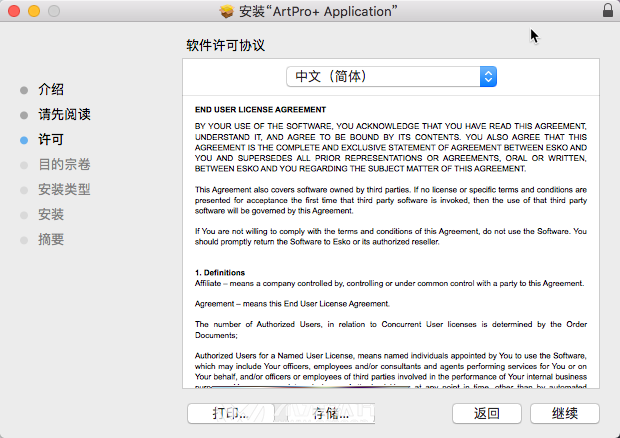Click the lock icon in title bar
620x438 pixels.
click(x=608, y=10)
